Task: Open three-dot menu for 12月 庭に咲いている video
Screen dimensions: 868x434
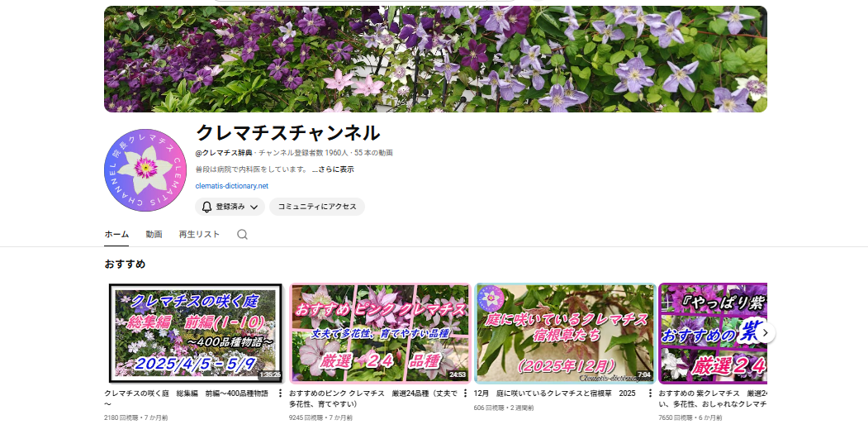Action: coord(650,393)
